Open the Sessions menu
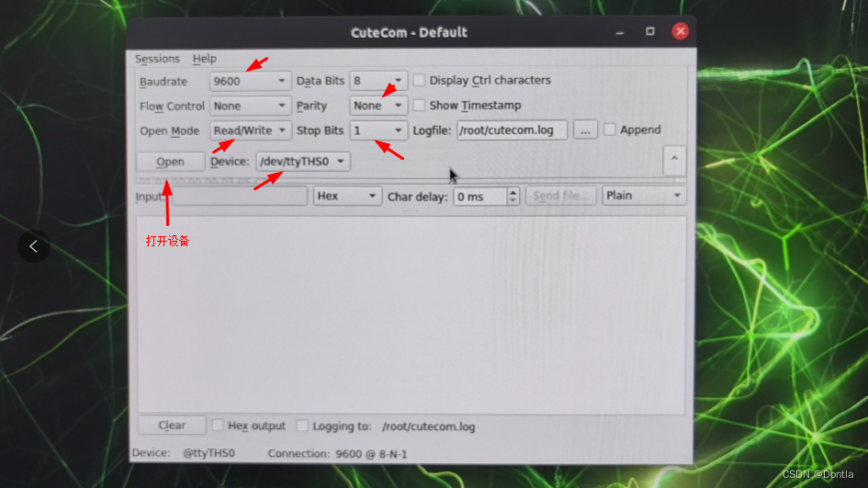The image size is (868, 488). click(157, 59)
